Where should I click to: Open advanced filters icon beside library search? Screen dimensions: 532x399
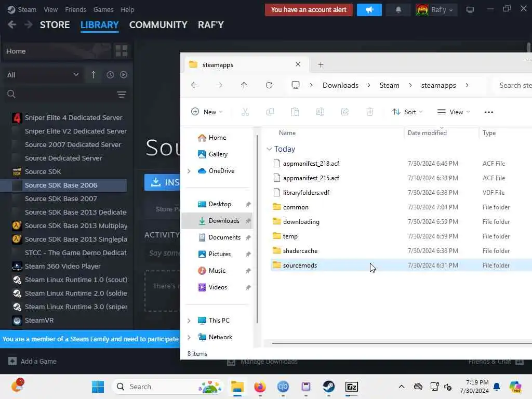click(122, 95)
